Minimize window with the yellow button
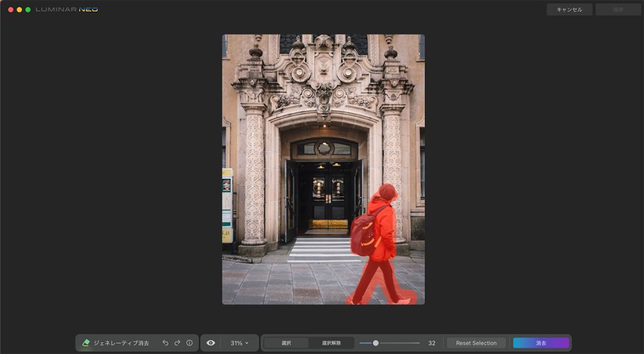This screenshot has height=354, width=644. click(19, 9)
